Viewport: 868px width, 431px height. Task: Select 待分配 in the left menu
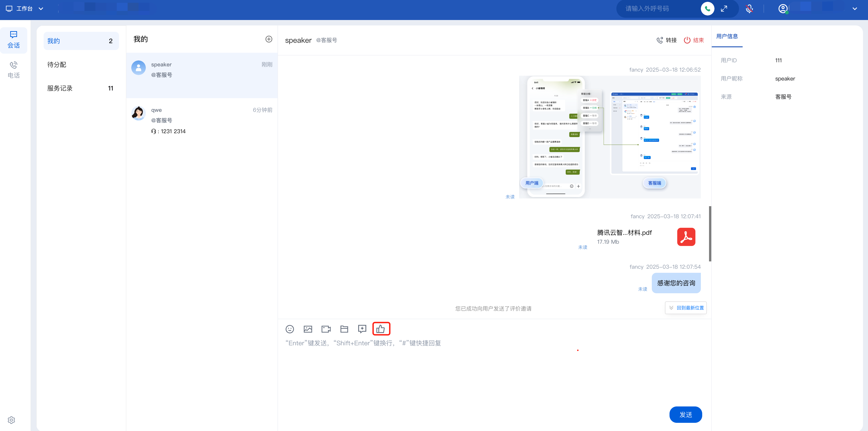[x=57, y=65]
